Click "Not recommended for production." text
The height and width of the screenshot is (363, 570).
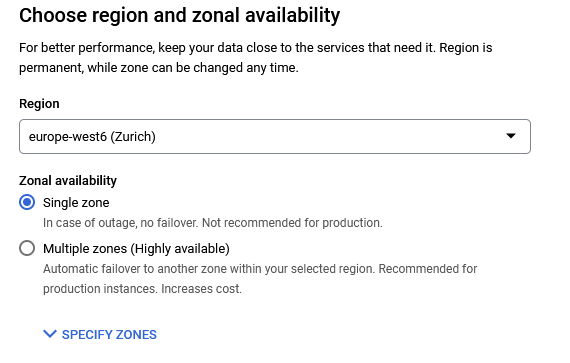(x=292, y=223)
